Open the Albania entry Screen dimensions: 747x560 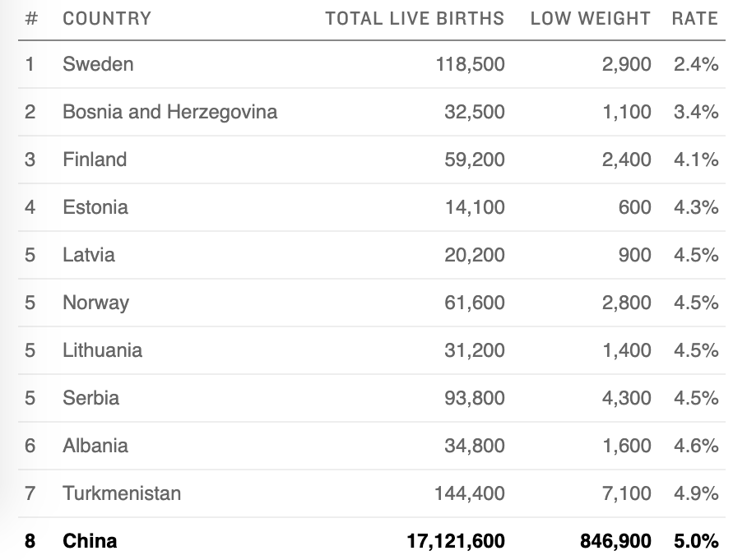pyautogui.click(x=95, y=446)
